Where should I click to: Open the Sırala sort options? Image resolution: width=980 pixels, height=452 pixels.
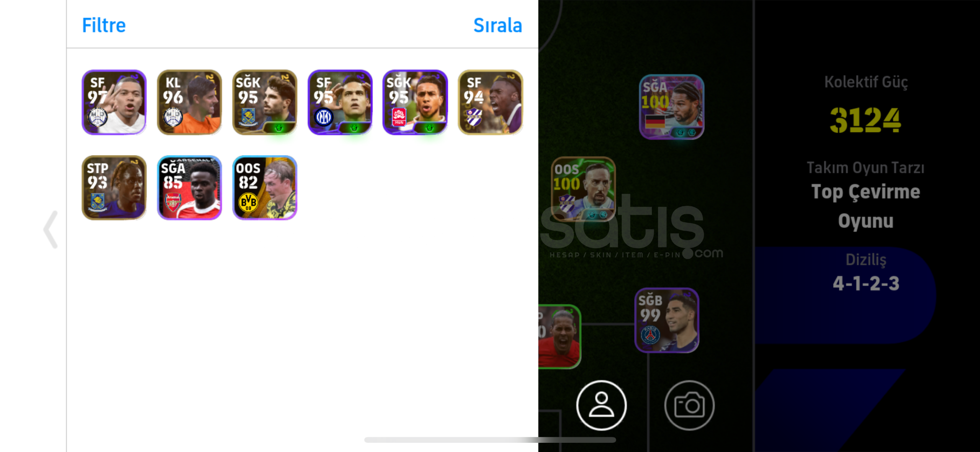(498, 26)
